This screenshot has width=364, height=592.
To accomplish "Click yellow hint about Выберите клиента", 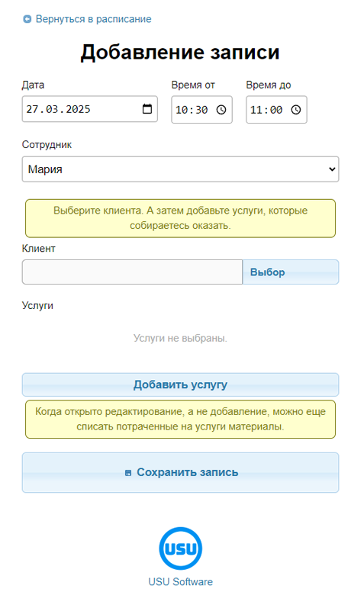I will coord(181,218).
